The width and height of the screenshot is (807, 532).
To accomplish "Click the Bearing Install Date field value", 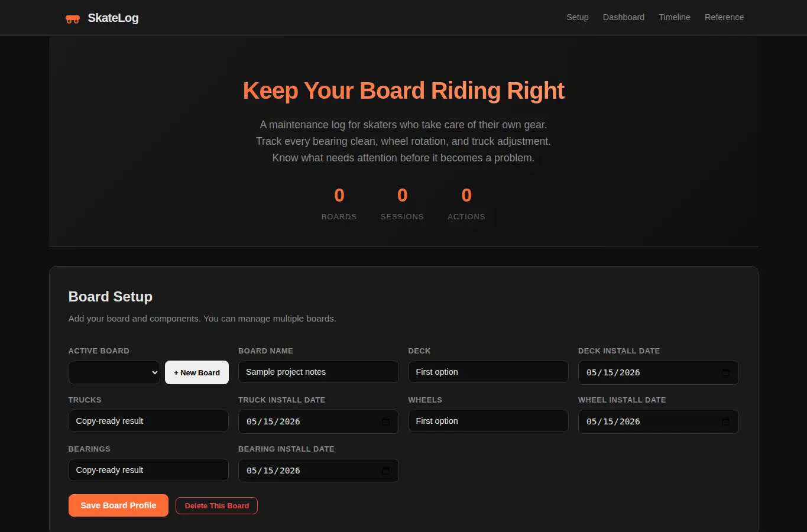I will click(x=273, y=471).
